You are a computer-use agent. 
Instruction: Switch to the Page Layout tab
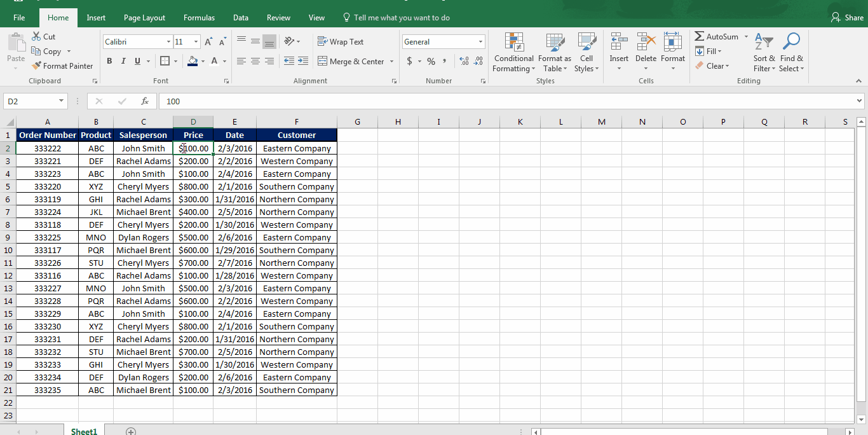[x=144, y=18]
